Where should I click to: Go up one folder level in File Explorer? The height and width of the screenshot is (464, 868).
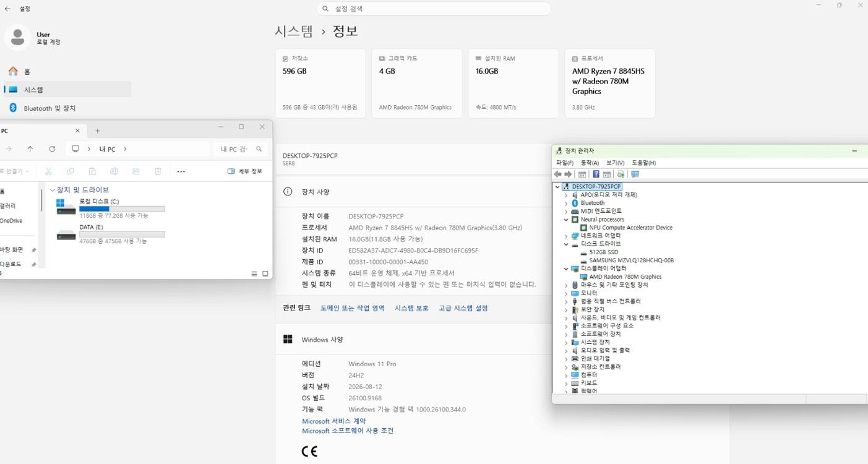(30, 149)
